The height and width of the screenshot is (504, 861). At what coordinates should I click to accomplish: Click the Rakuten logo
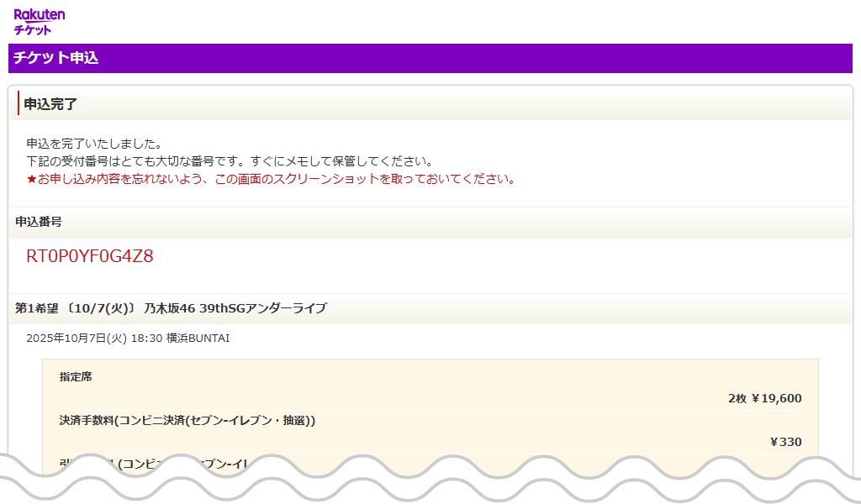pos(39,14)
